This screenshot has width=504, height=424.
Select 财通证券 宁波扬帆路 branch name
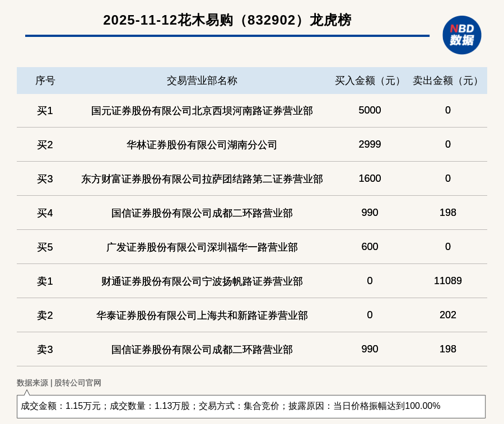(x=202, y=281)
